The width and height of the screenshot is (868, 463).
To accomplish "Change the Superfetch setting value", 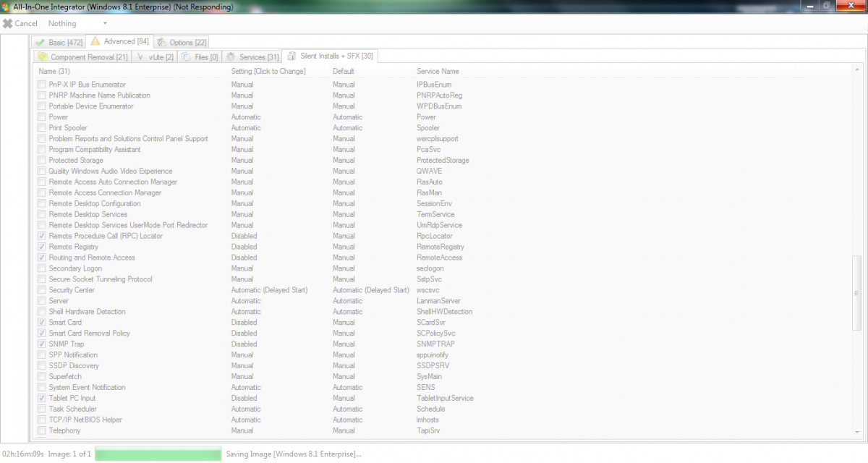I will (242, 376).
